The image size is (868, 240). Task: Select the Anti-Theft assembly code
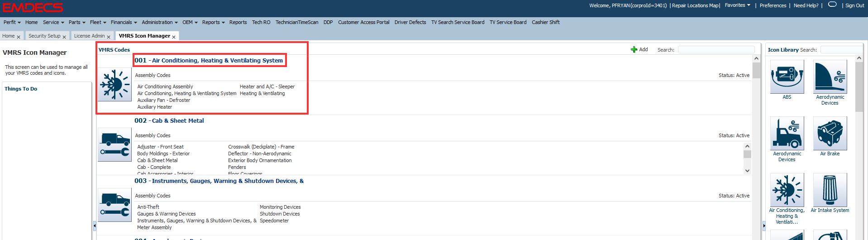point(148,207)
